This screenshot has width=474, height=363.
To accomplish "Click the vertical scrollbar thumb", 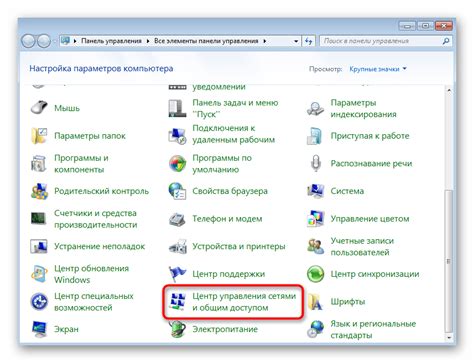I will (449, 261).
